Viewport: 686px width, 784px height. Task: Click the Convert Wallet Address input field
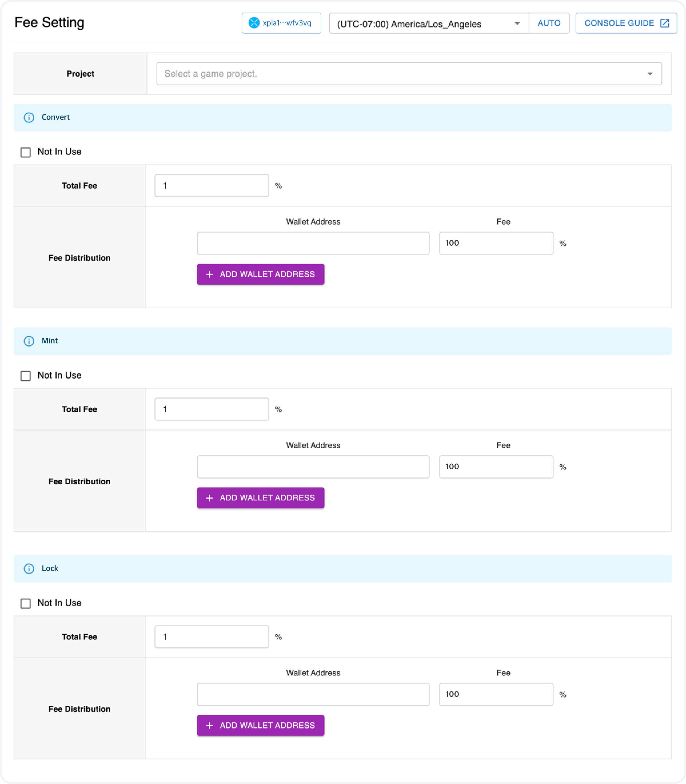pyautogui.click(x=313, y=243)
